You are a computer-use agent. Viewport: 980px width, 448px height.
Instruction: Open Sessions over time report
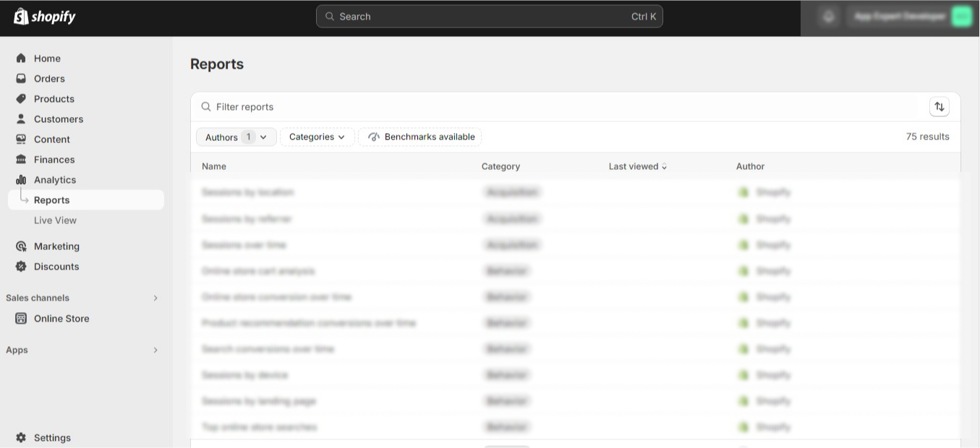[x=244, y=244]
